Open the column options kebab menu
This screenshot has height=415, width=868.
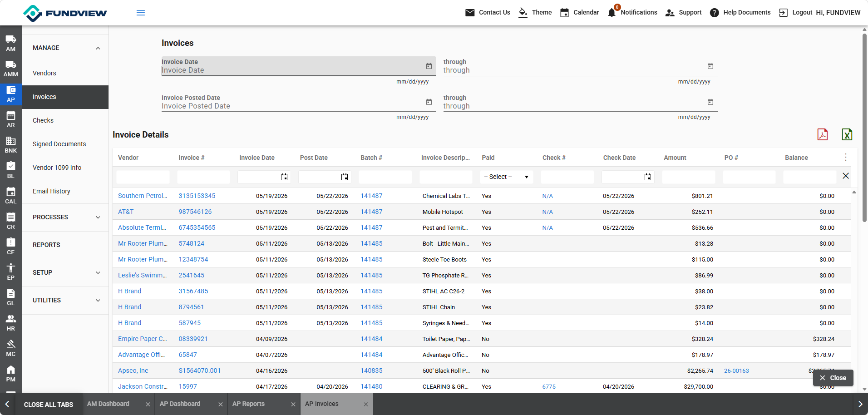pos(846,157)
